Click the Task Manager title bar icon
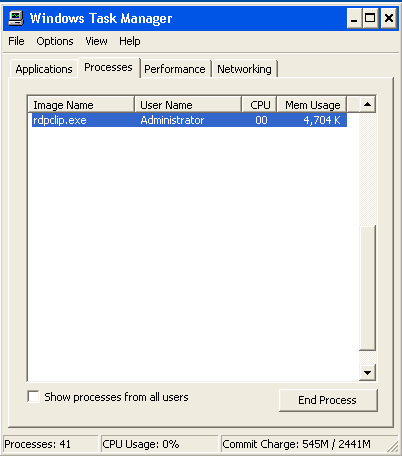 coord(16,18)
